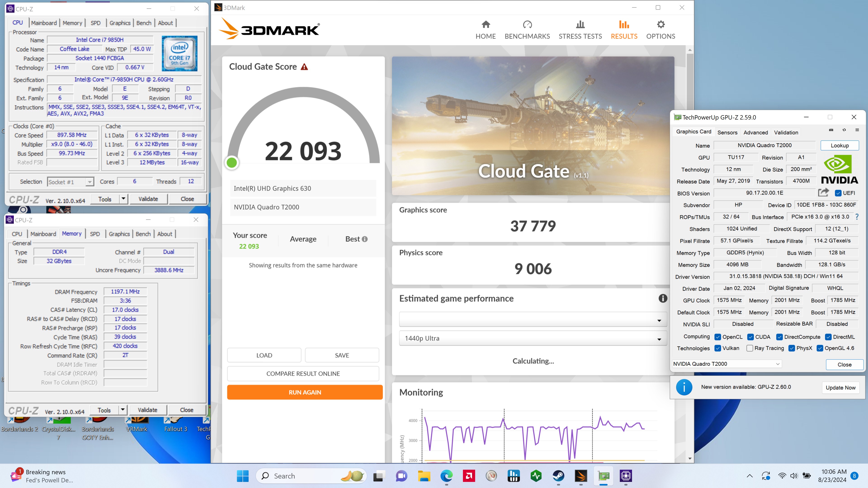Open Graphics tab in CPU-Z Memory window
The image size is (868, 488).
119,234
